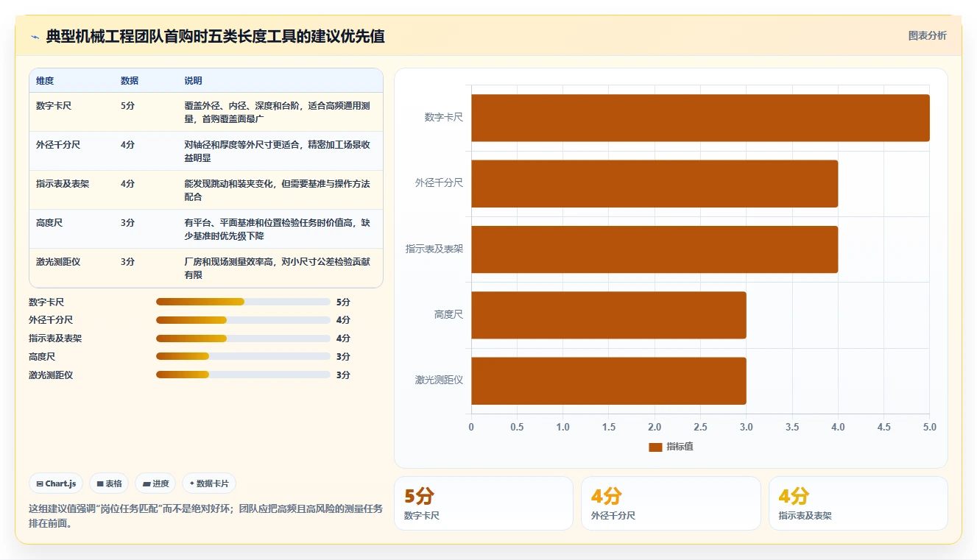Click the 5.0 x-axis tick label
The width and height of the screenshot is (977, 560).
(929, 427)
